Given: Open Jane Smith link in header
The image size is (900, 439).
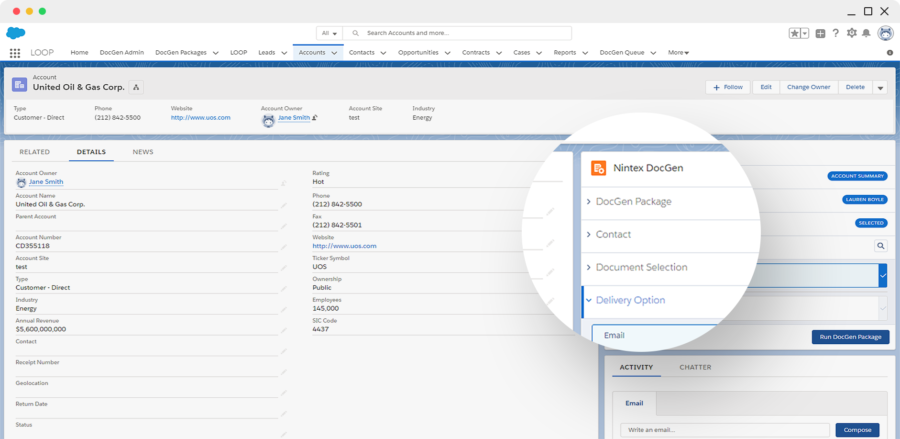Looking at the screenshot, I should pos(294,118).
